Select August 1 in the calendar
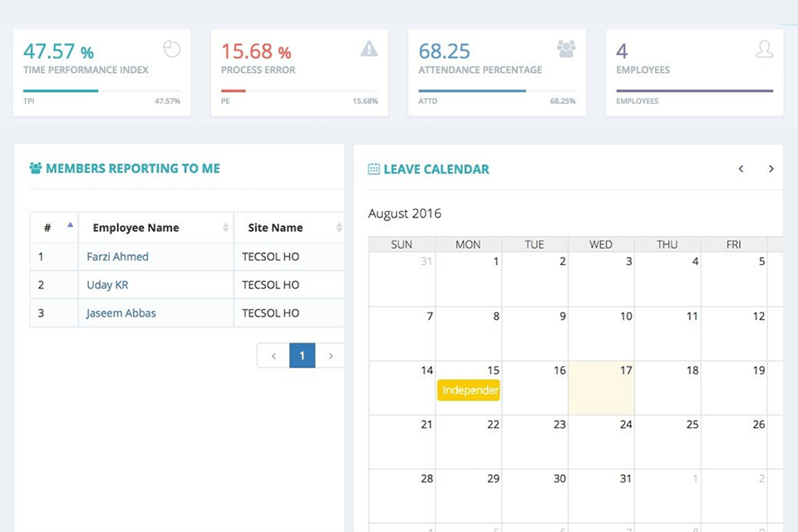 pyautogui.click(x=469, y=279)
